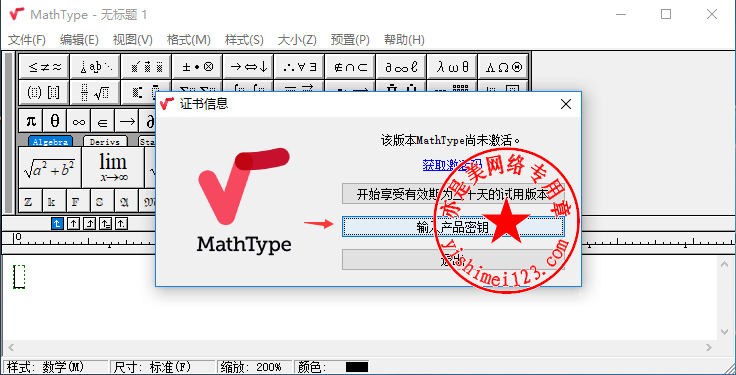This screenshot has height=375, width=736.
Task: Insert the right arrow symbol
Action: coord(127,122)
